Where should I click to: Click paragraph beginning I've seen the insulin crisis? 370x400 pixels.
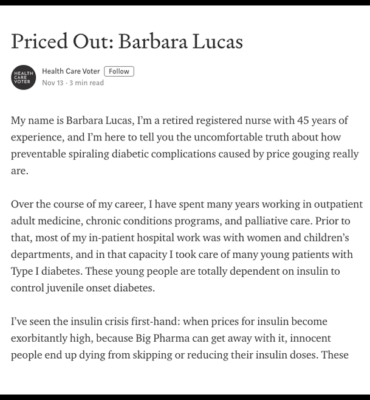pyautogui.click(x=180, y=338)
